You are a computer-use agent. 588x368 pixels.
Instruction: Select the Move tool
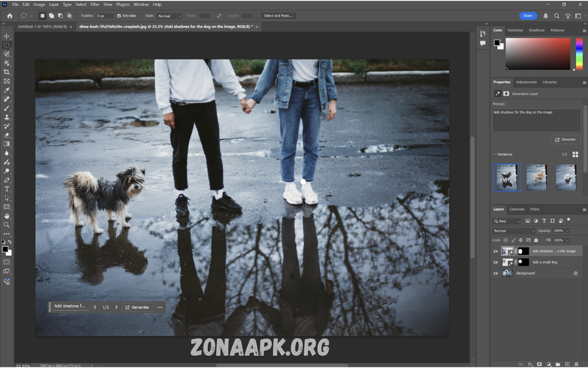7,36
